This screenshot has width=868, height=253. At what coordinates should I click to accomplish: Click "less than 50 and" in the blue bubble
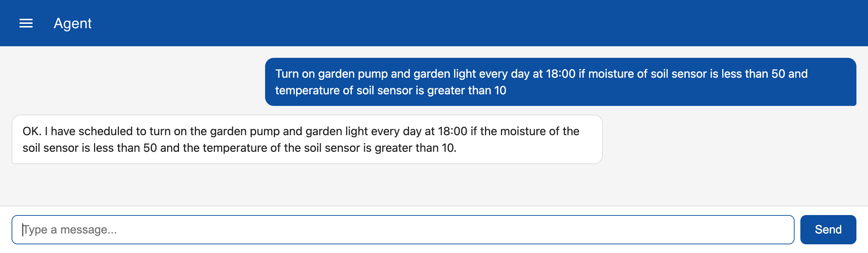point(765,74)
